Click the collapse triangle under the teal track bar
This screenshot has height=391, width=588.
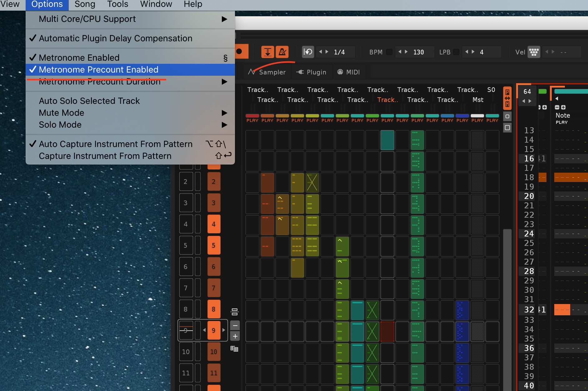[557, 99]
